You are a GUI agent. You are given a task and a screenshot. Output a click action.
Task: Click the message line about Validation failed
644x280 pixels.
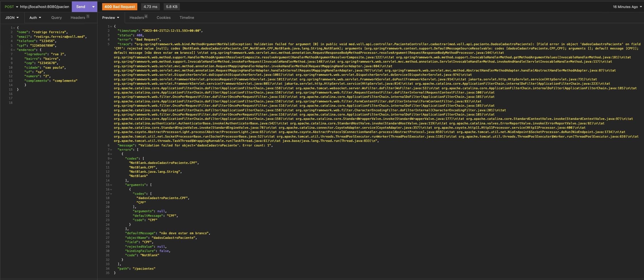195,145
